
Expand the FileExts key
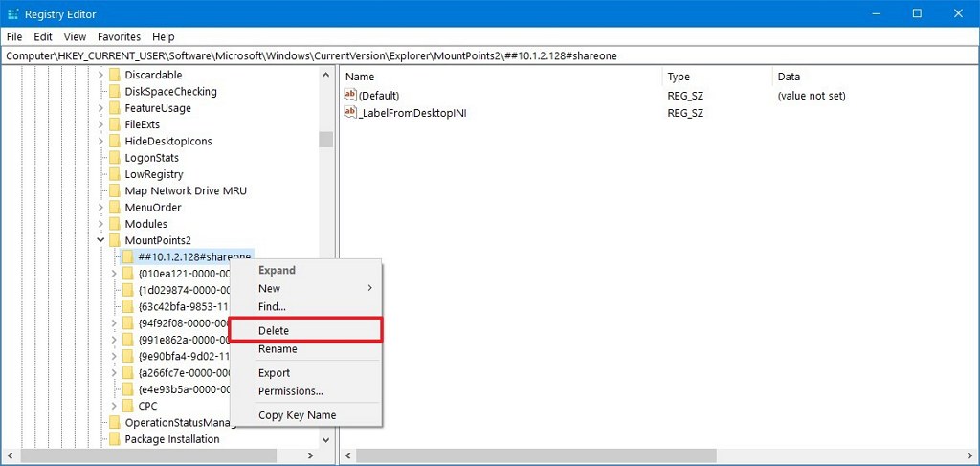tap(100, 124)
